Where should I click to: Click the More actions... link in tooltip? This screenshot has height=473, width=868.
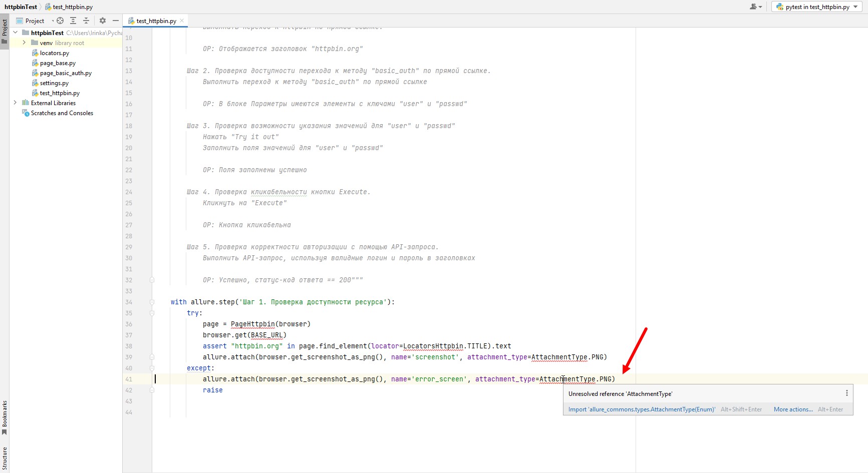(793, 409)
